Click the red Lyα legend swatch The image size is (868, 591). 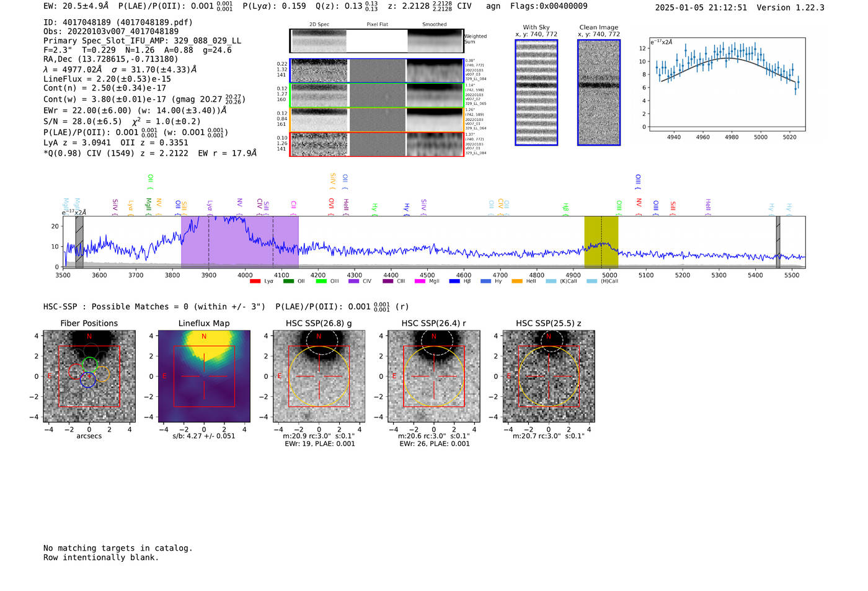click(255, 282)
